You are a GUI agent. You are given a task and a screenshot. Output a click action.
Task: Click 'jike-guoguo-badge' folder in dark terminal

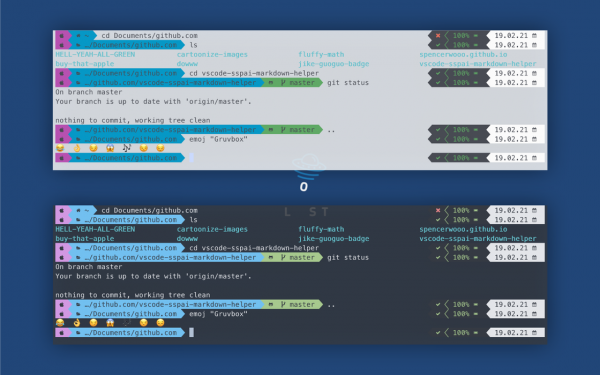[334, 239]
